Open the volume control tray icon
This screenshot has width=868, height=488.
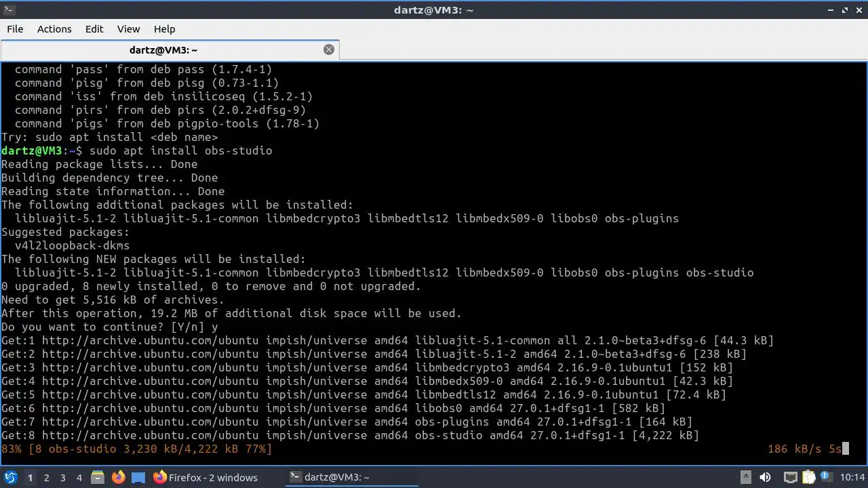tap(765, 477)
